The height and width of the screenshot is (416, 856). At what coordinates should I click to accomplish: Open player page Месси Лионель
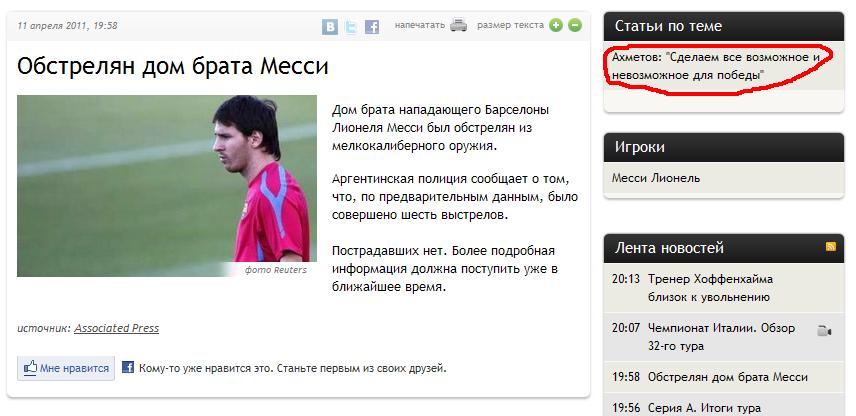point(656,178)
